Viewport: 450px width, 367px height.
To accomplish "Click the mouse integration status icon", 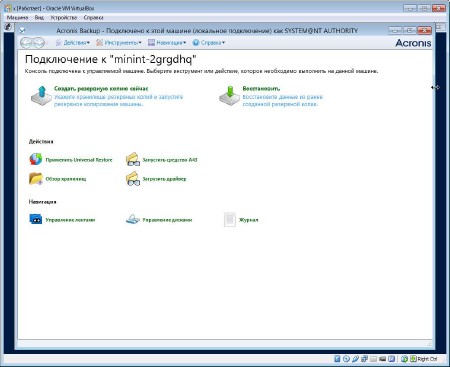I will (404, 359).
